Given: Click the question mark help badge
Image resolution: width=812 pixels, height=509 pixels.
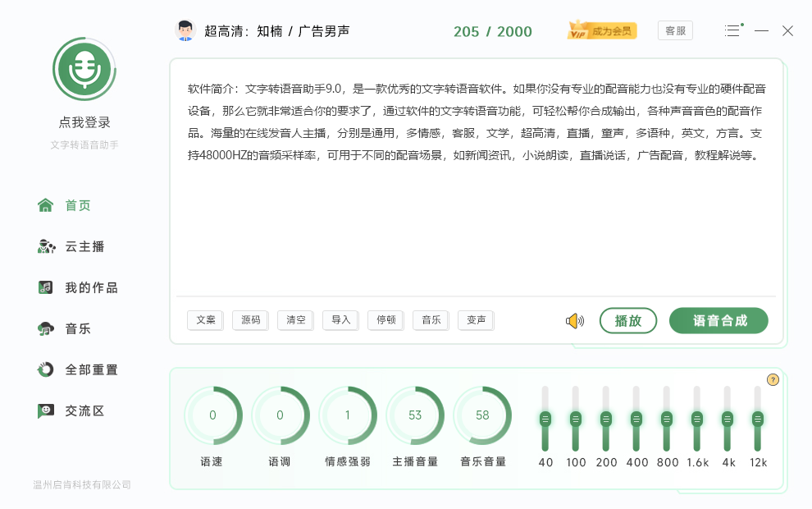Looking at the screenshot, I should 772,379.
